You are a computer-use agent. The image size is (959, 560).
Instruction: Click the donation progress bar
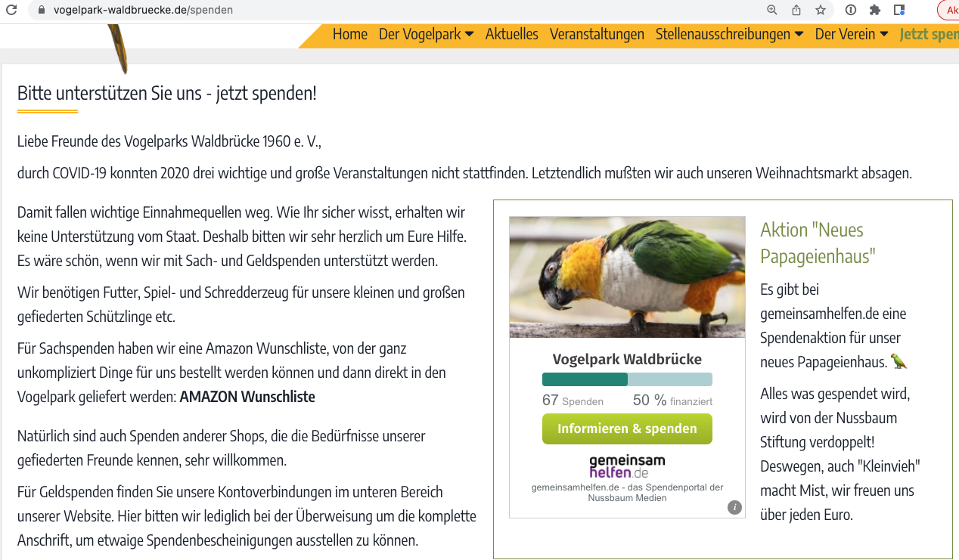[627, 379]
